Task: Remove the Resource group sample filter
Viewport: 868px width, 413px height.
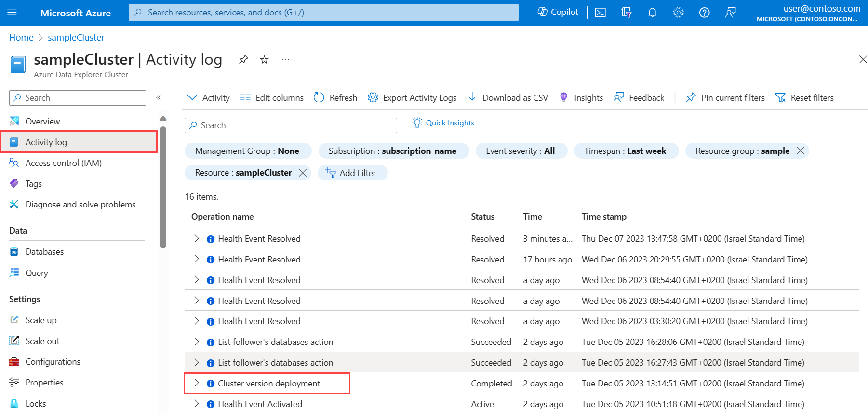Action: [801, 151]
